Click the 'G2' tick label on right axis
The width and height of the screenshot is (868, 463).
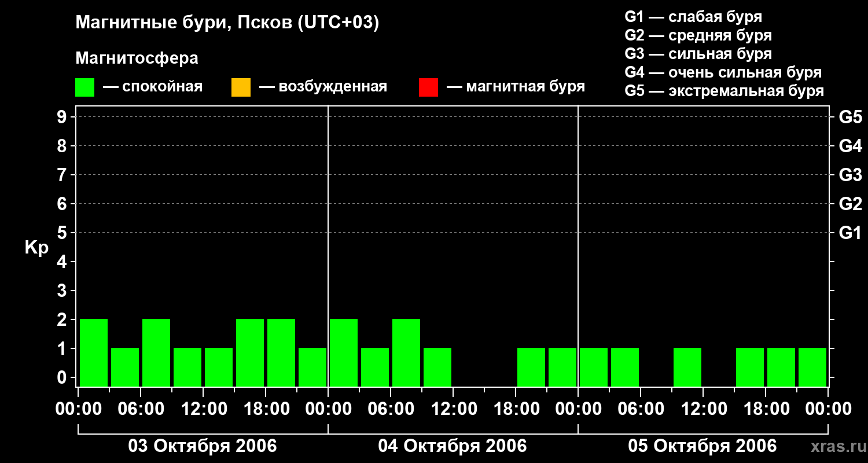[851, 204]
